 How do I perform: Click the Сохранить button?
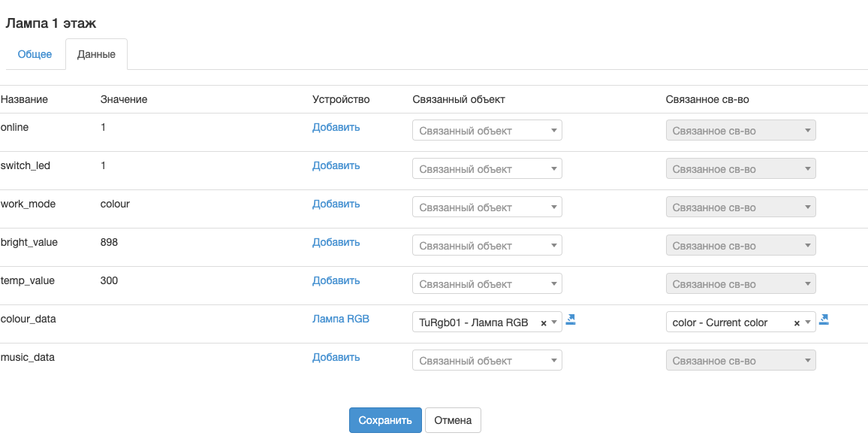385,420
